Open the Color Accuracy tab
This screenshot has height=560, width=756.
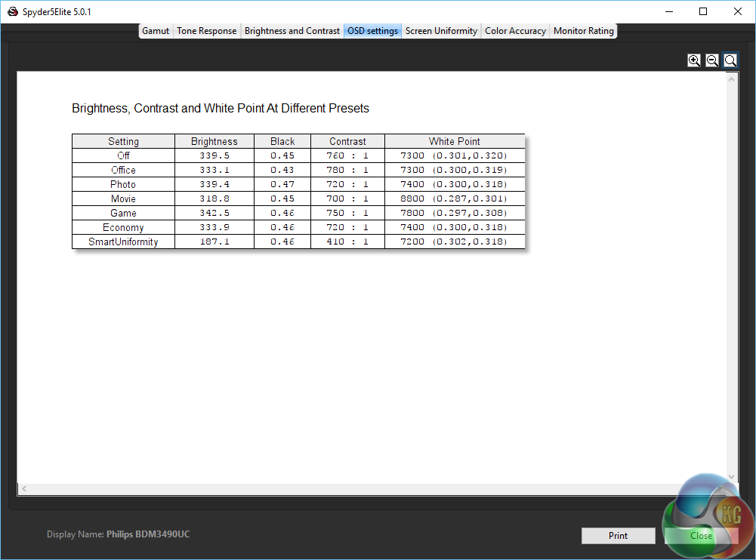[515, 31]
